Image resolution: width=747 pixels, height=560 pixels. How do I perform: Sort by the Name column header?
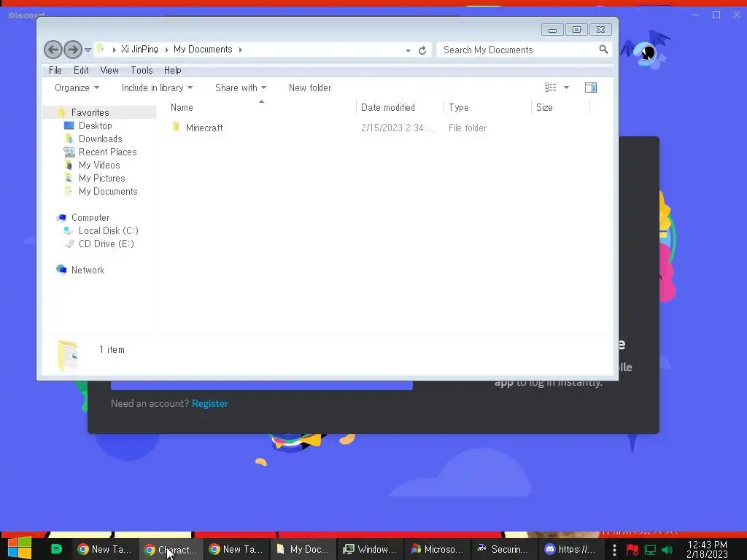[x=261, y=107]
